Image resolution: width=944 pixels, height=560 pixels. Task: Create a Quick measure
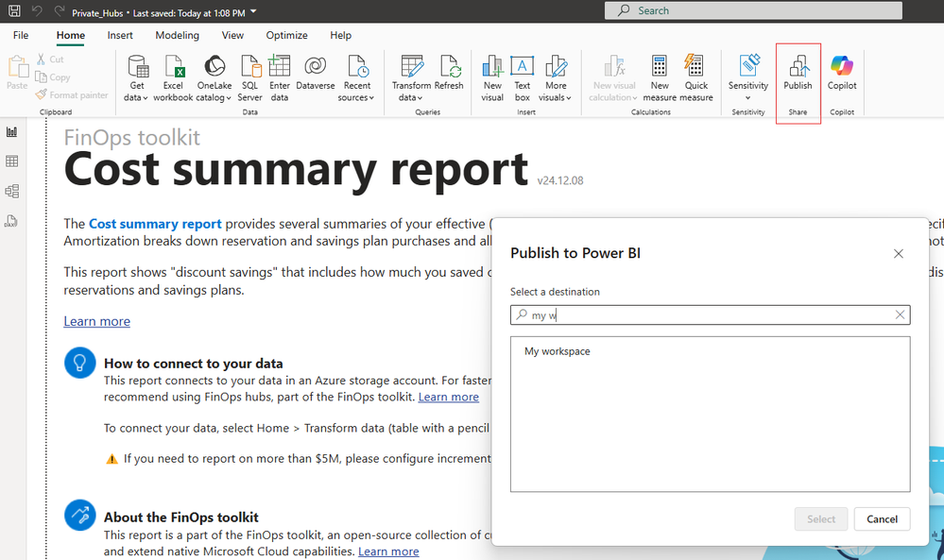[696, 78]
